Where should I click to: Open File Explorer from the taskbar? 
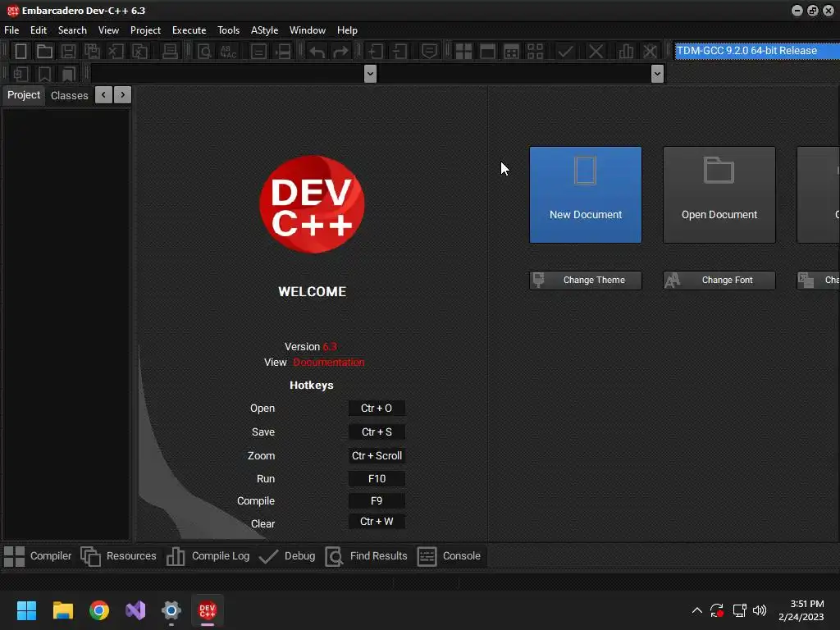62,610
